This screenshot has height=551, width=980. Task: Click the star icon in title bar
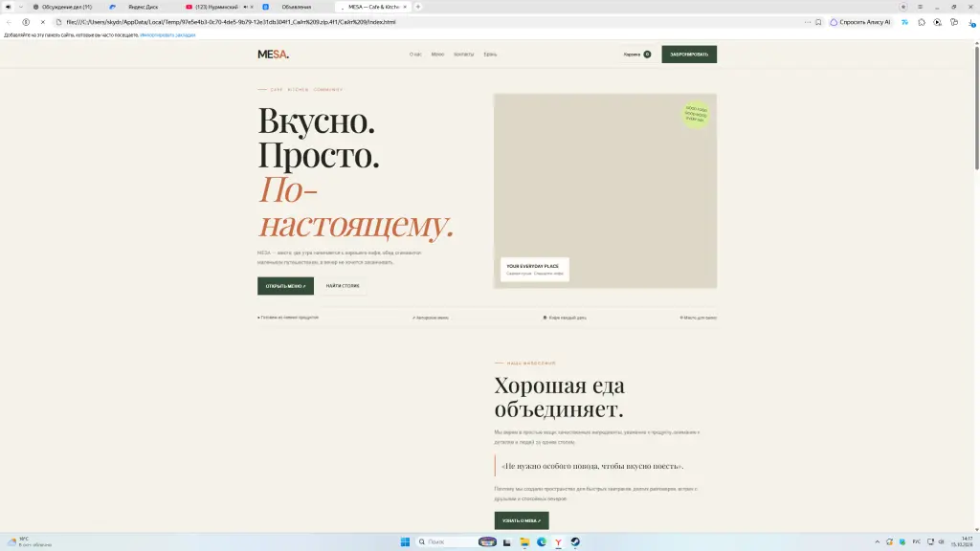pyautogui.click(x=903, y=7)
